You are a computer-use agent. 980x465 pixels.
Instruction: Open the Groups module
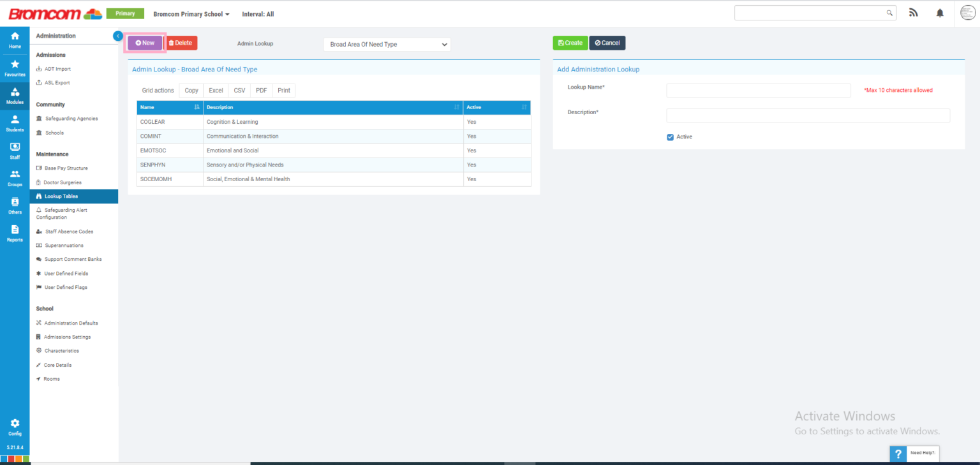(x=14, y=177)
